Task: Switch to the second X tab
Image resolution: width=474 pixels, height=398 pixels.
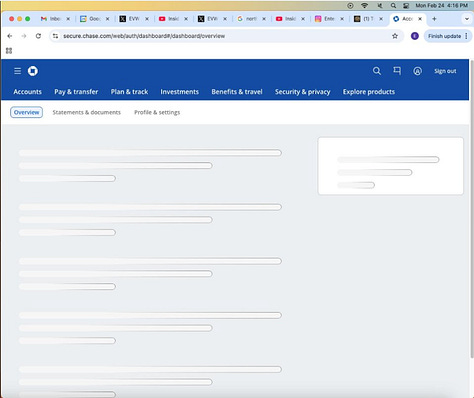Action: click(212, 19)
